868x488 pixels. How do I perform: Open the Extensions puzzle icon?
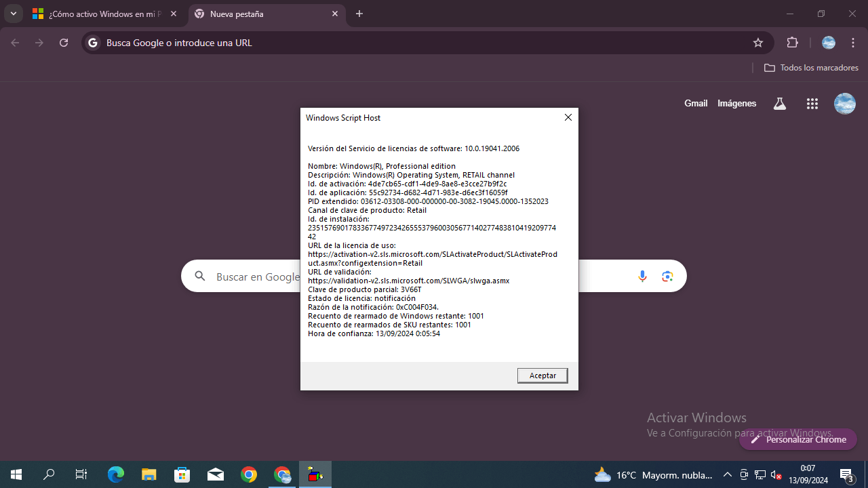[792, 43]
